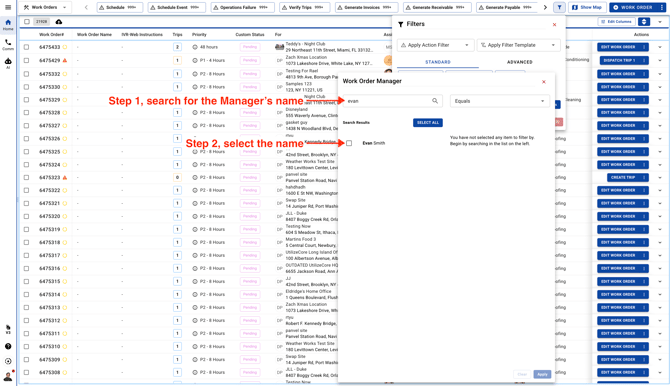Check the Evan Smith checkbox
Image resolution: width=670 pixels, height=386 pixels.
pos(349,143)
